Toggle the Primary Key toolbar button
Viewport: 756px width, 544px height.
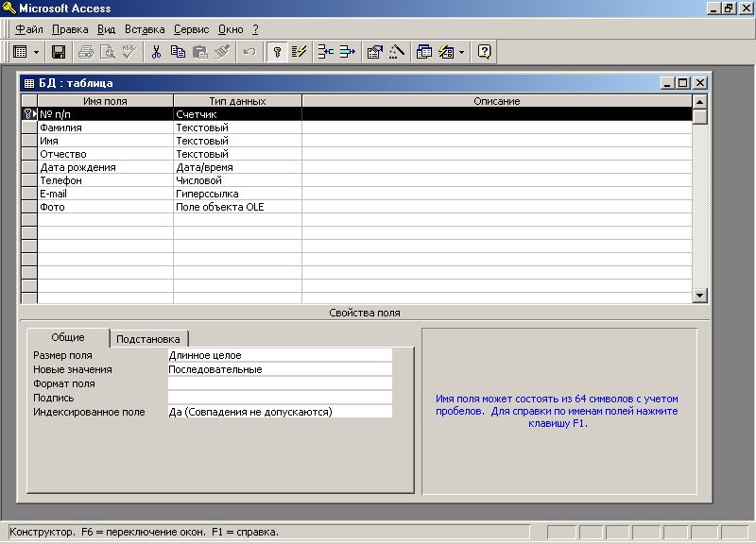tap(277, 52)
